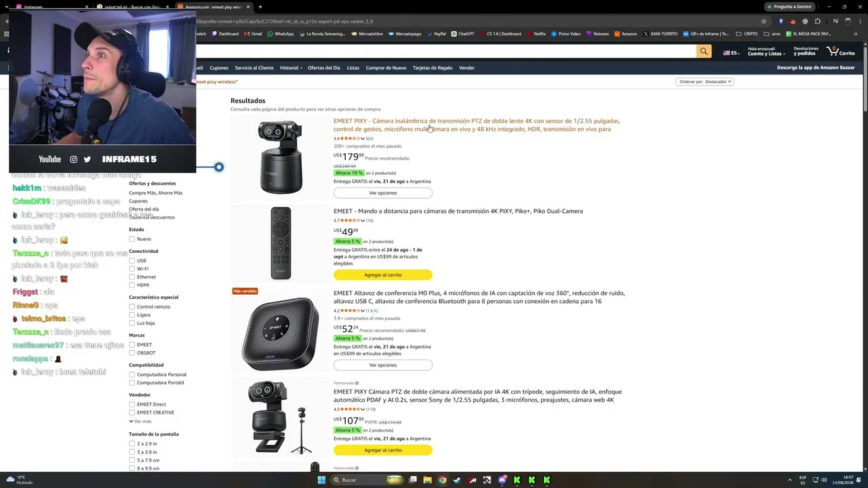Select Listas in the Amazon nav bar
This screenshot has width=868, height=488.
353,68
